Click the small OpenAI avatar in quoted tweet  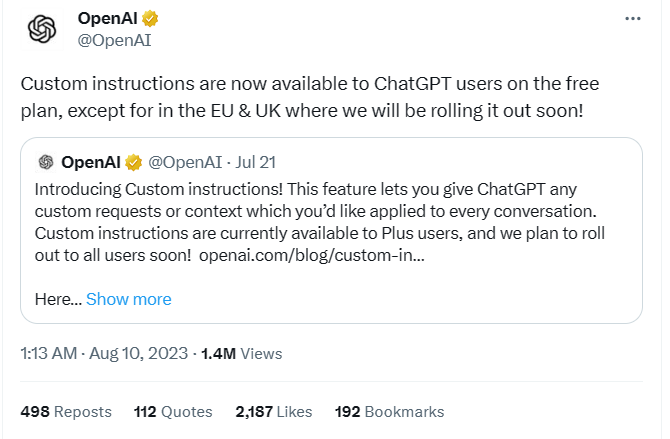(x=45, y=162)
